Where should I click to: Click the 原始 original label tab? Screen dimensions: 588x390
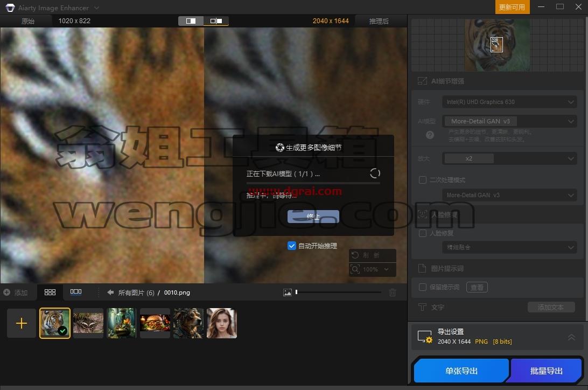tap(28, 21)
